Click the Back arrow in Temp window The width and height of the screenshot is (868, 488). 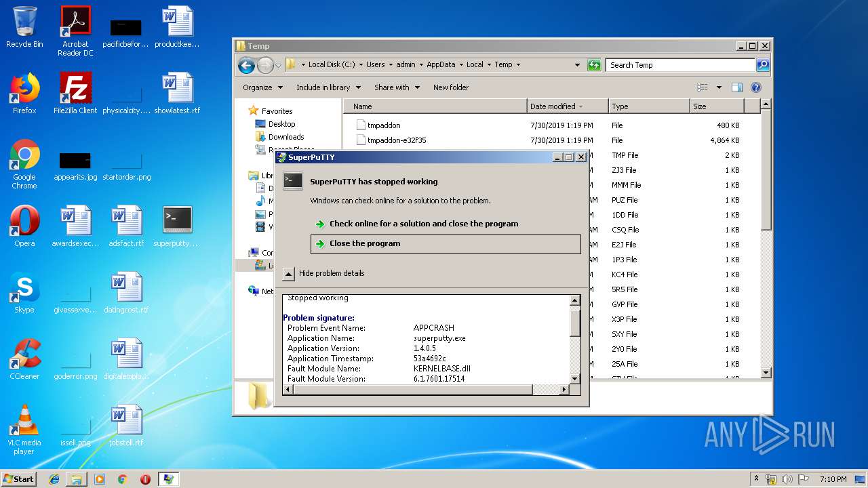pos(246,65)
